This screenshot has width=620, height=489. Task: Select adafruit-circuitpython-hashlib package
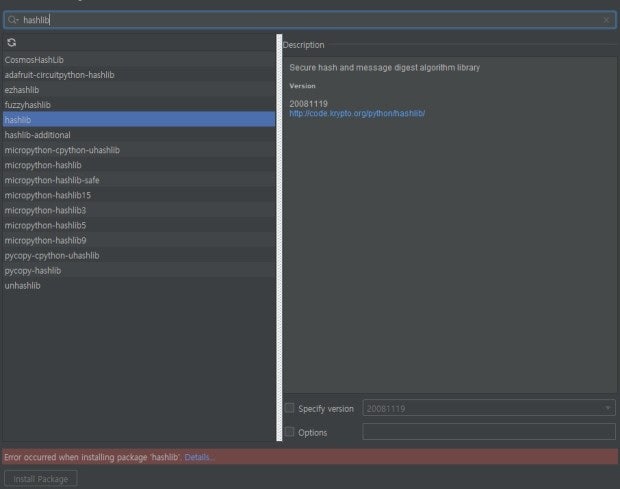(59, 75)
